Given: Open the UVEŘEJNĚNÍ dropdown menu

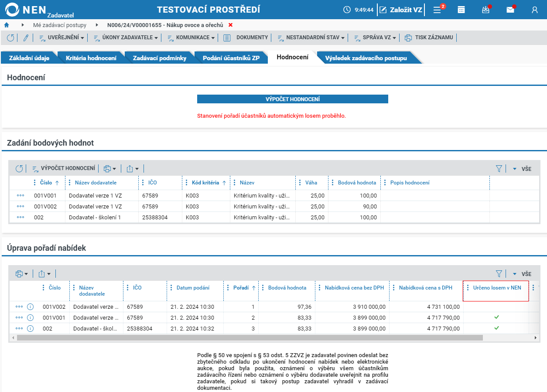Looking at the screenshot, I should [x=62, y=38].
